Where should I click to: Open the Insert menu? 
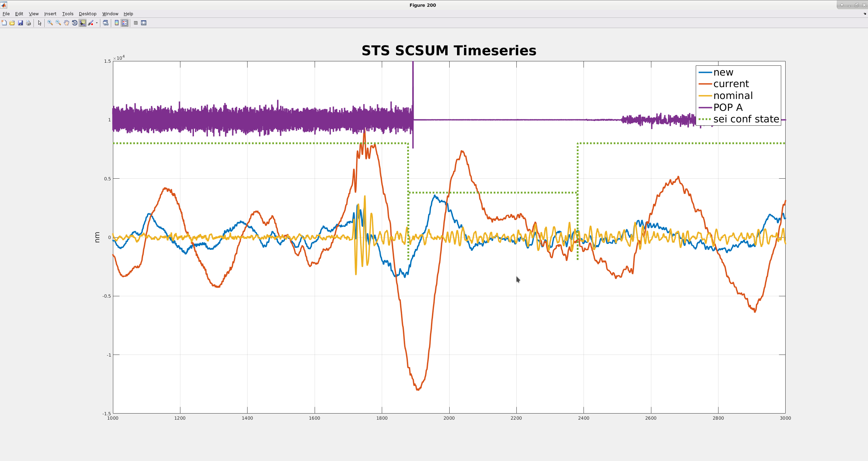point(50,14)
